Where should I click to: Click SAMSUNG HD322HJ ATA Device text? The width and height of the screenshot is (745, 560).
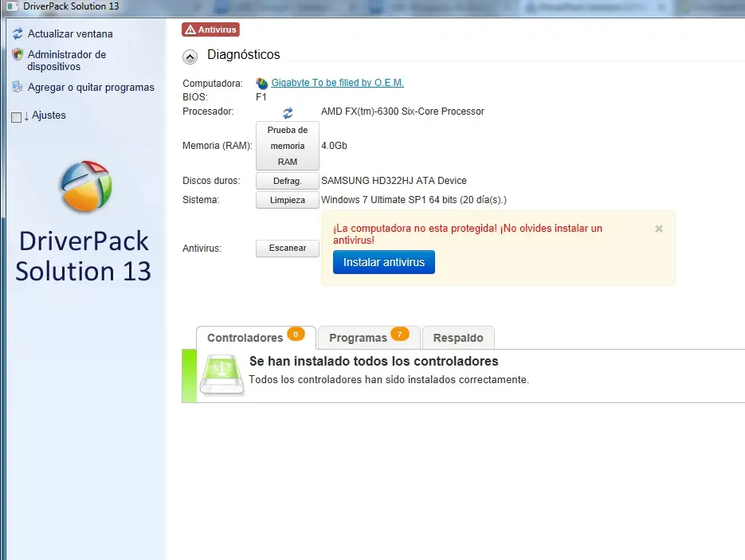[394, 181]
